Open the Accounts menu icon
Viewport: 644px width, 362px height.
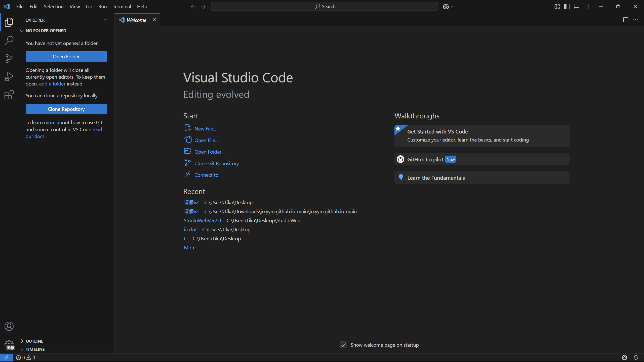pyautogui.click(x=9, y=326)
